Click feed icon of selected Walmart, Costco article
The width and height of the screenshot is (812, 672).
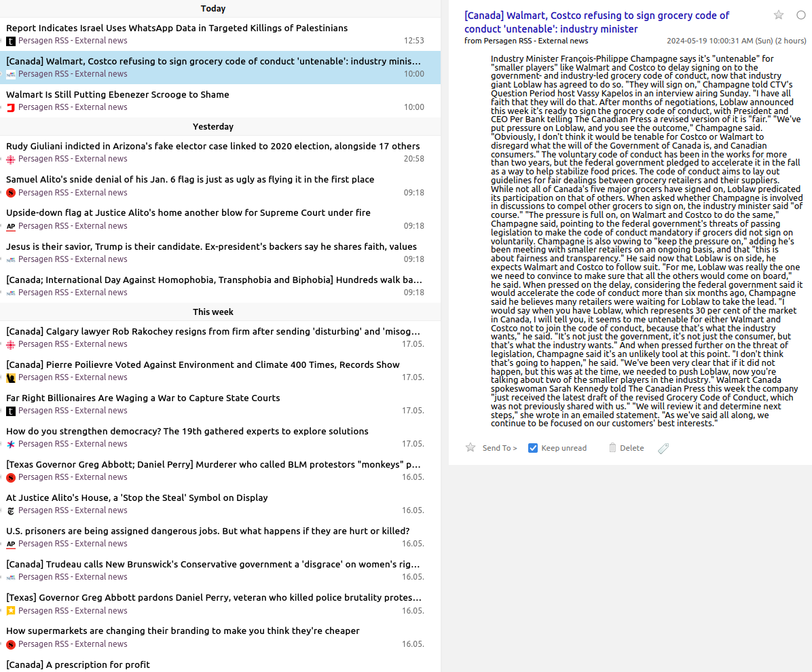click(11, 75)
